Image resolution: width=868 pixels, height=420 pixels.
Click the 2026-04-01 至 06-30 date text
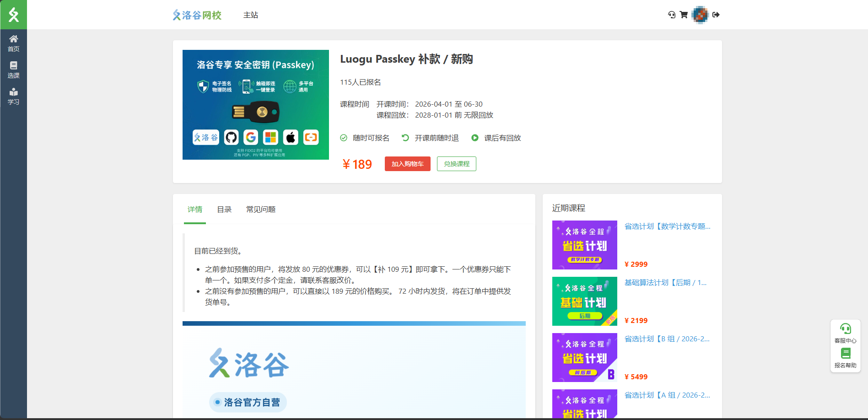pyautogui.click(x=449, y=104)
